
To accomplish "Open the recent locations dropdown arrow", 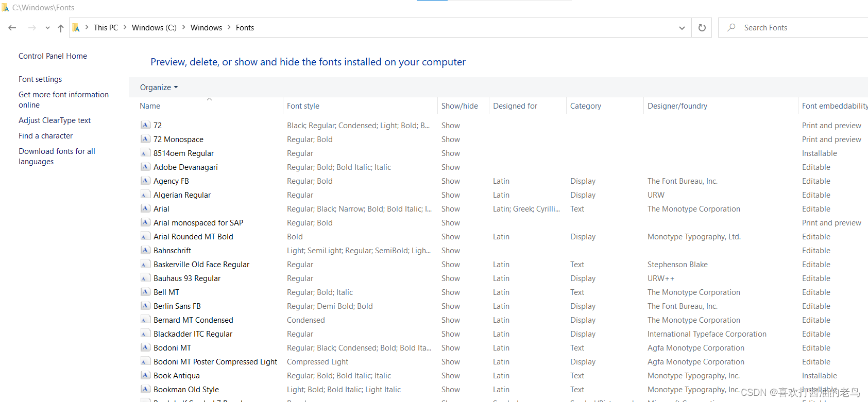I will pos(47,28).
